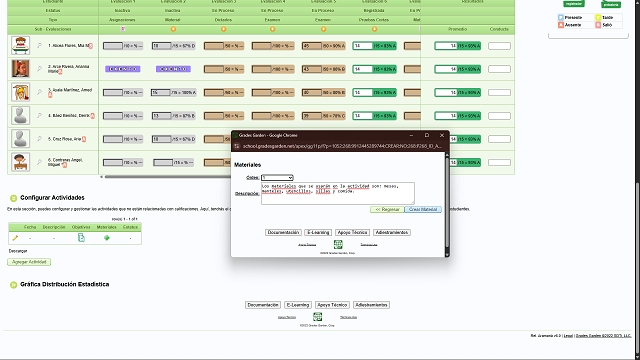
Task: Open magnifier icon for student 5 Cruz Rosa
Action: coord(40,139)
